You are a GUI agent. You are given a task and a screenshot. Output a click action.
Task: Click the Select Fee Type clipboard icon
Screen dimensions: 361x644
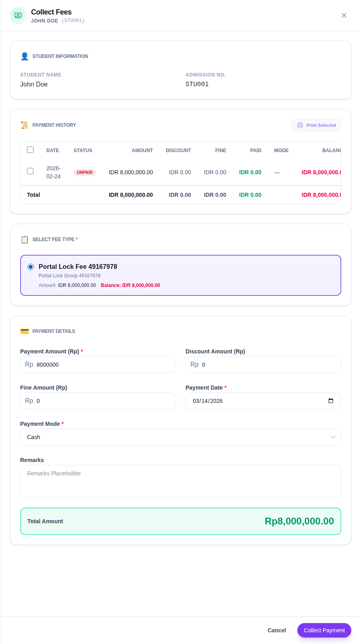(25, 239)
